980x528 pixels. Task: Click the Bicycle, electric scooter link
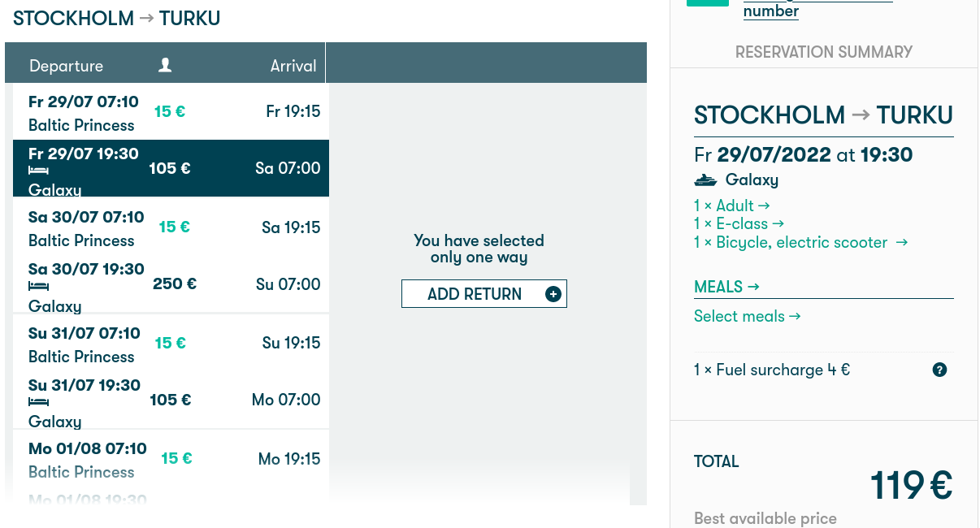[x=800, y=242]
